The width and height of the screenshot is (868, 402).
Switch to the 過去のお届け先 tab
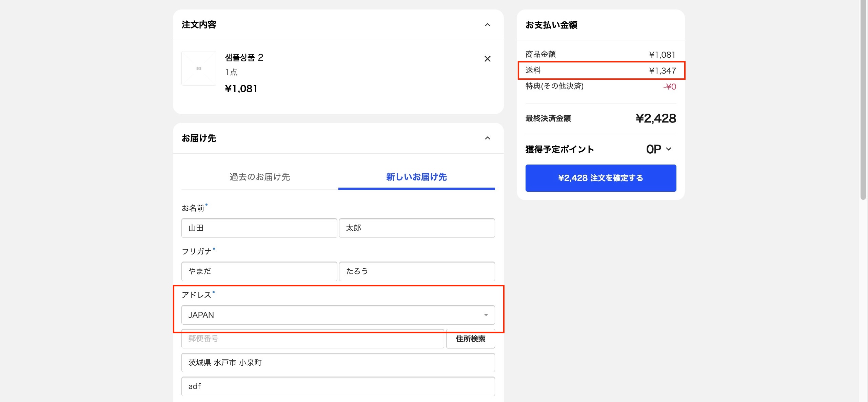[260, 177]
